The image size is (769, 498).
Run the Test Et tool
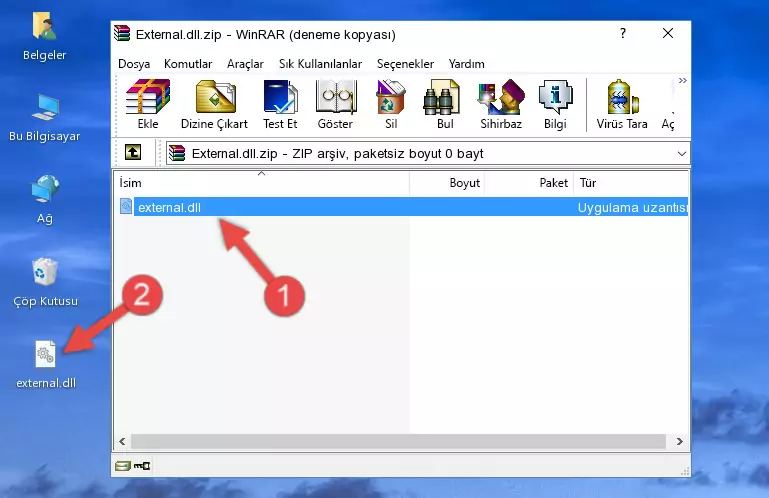tap(280, 104)
